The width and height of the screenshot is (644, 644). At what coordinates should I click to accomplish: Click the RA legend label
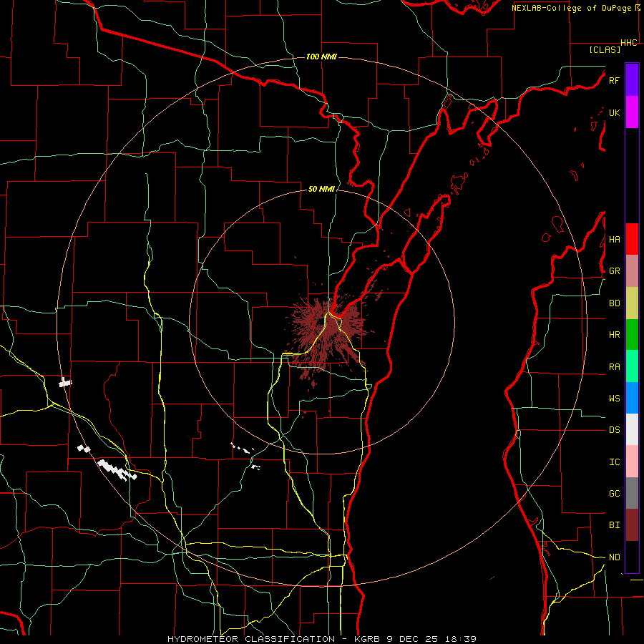(x=614, y=367)
